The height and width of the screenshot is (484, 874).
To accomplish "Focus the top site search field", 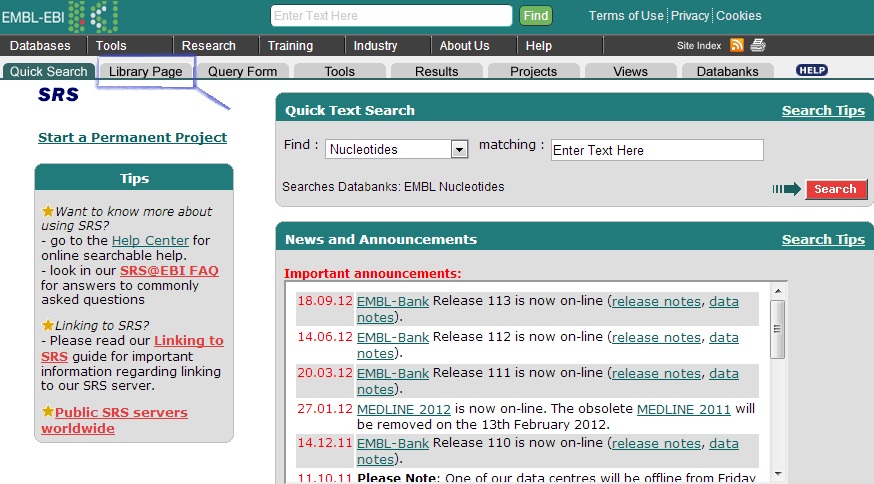I will pyautogui.click(x=391, y=16).
